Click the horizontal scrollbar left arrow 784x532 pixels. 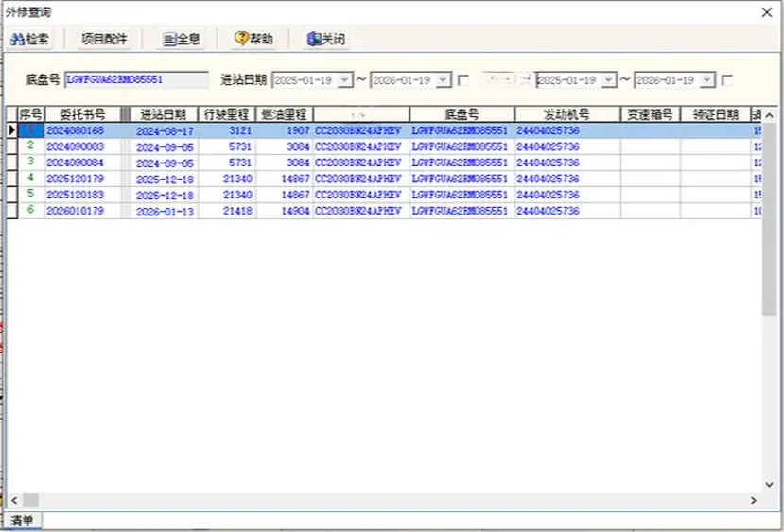pyautogui.click(x=29, y=499)
